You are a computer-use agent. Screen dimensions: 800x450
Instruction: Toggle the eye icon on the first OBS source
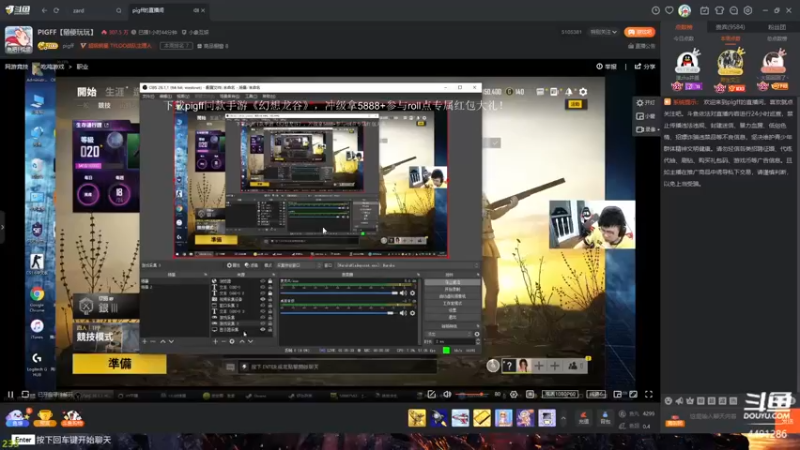coord(263,281)
